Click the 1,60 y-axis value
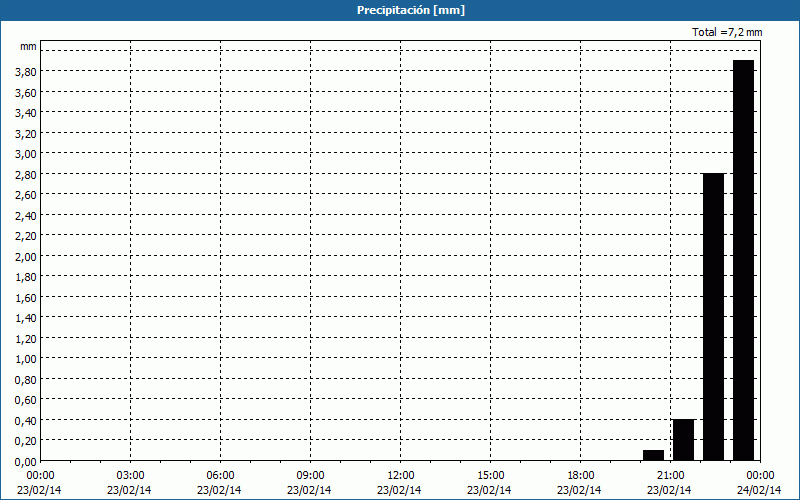This screenshot has height=500, width=800. coord(26,298)
